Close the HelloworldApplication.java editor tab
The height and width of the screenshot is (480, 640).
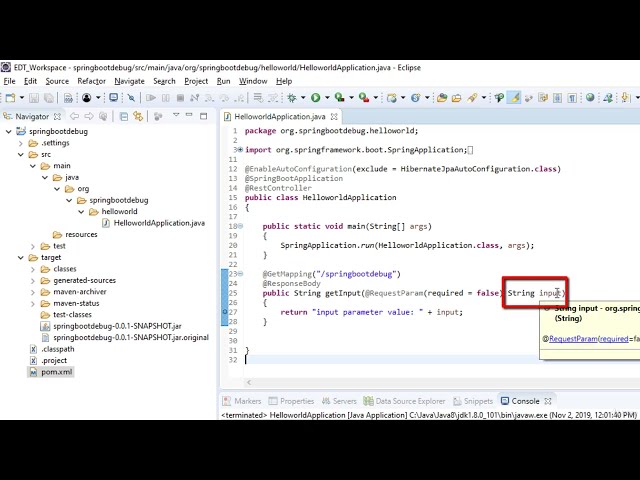334,117
